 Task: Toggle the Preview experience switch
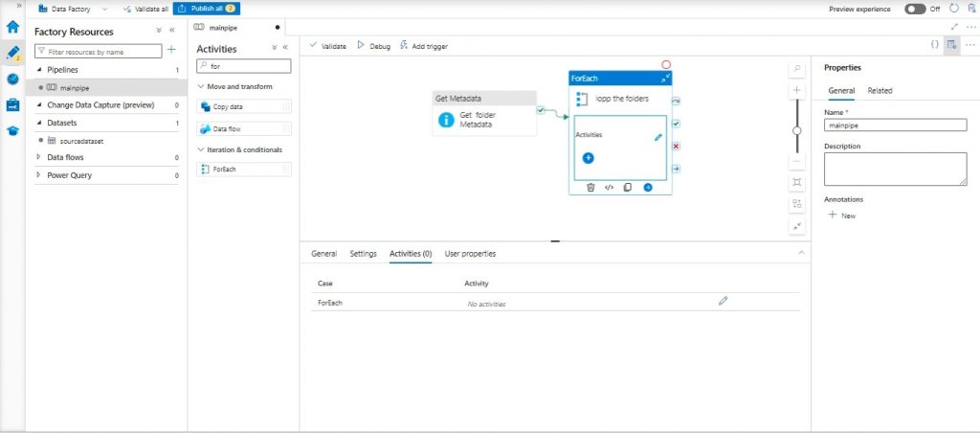click(915, 9)
